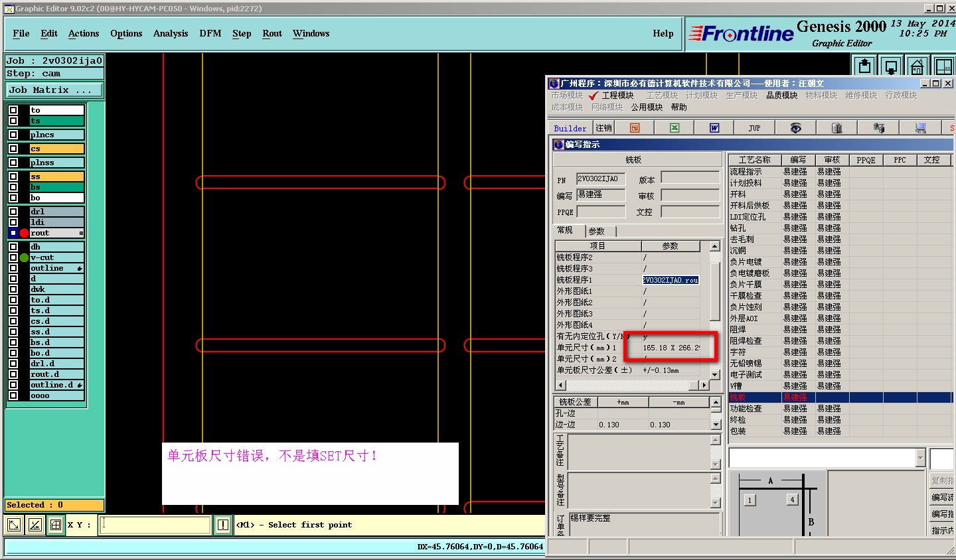Click the green circle marker on v-cut layer

tap(24, 257)
